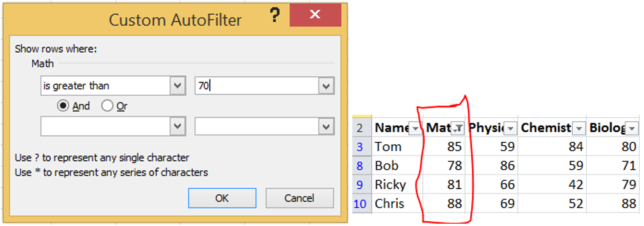Expand the second condition operator dropdown
644x226 pixels.
point(178,126)
